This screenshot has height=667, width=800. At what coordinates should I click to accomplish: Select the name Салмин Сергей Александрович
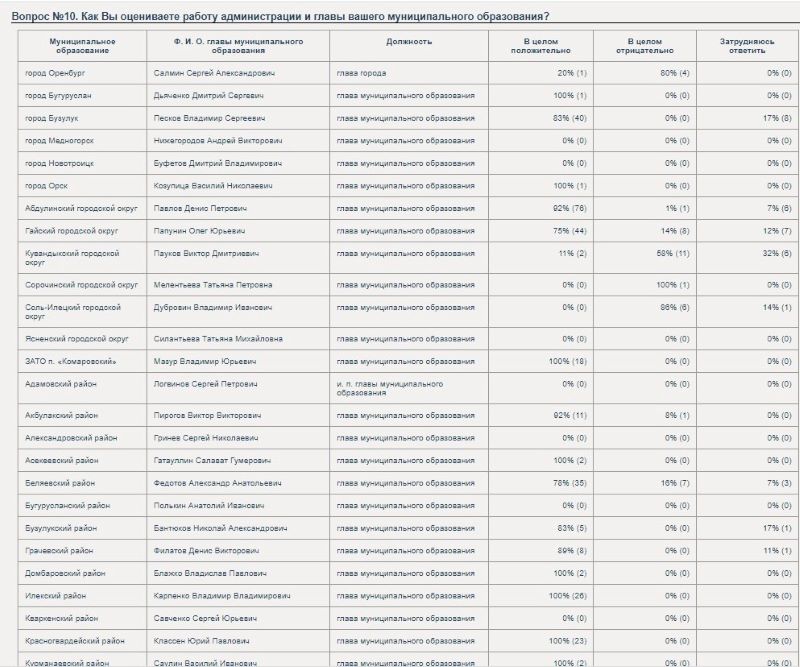[215, 74]
